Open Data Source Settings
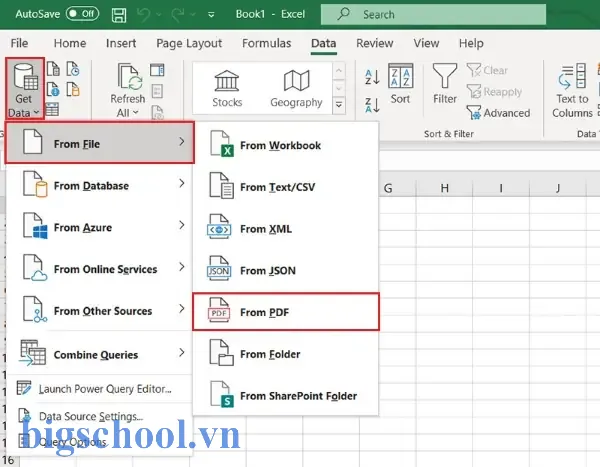The height and width of the screenshot is (467, 600). [99, 416]
